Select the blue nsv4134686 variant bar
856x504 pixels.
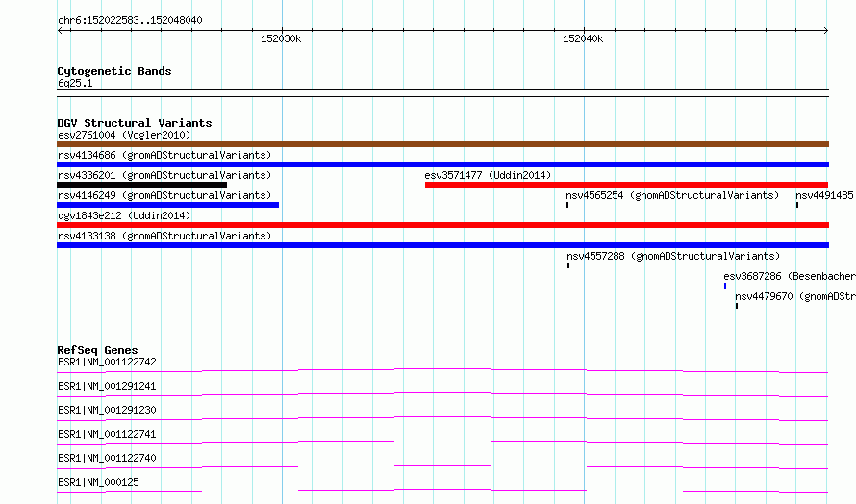[x=442, y=164]
